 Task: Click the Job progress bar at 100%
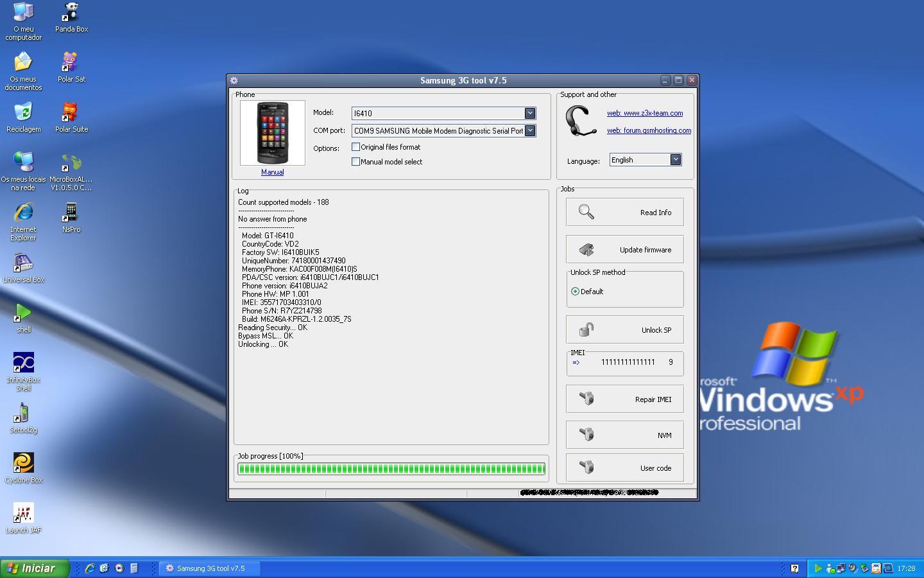(x=391, y=469)
